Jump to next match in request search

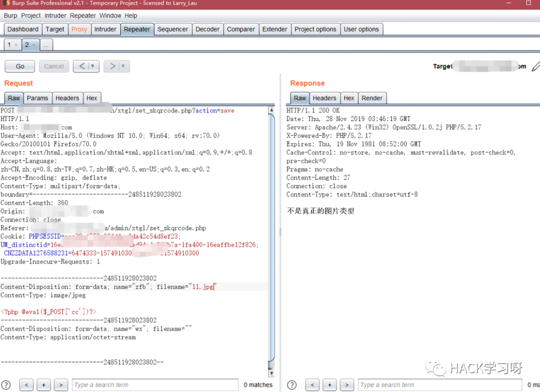[x=61, y=385]
